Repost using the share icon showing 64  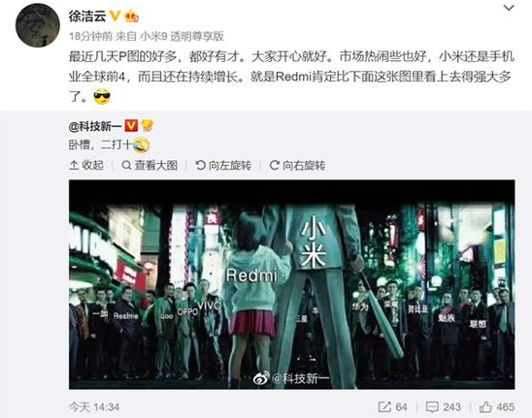pyautogui.click(x=393, y=406)
